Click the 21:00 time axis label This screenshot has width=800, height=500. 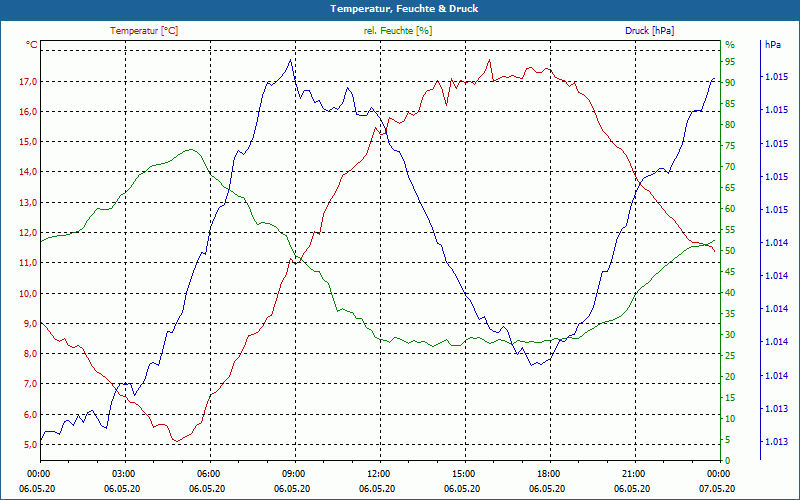pyautogui.click(x=633, y=473)
